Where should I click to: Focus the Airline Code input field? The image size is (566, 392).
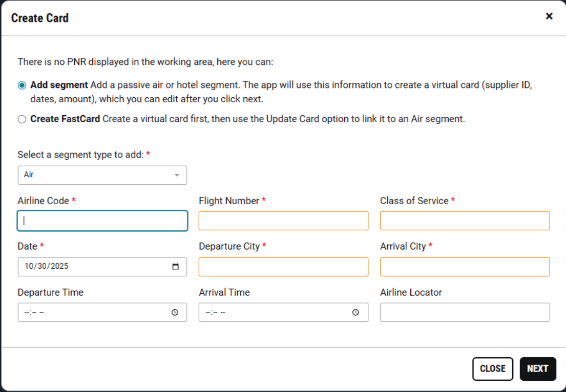tap(102, 221)
